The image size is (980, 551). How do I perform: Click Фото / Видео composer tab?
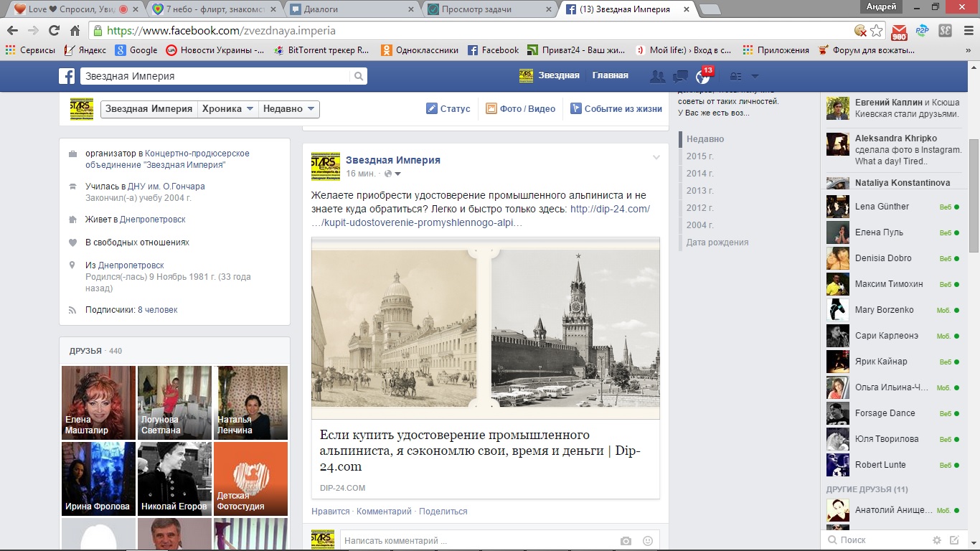(521, 109)
